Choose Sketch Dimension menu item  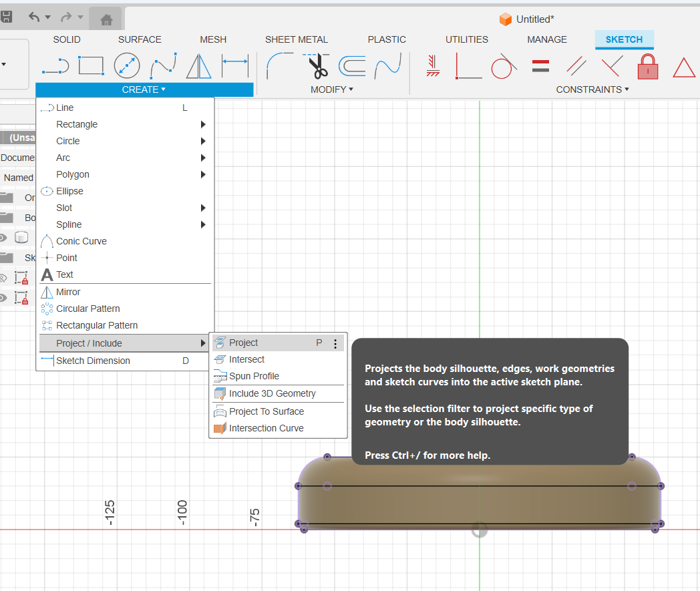(x=125, y=361)
